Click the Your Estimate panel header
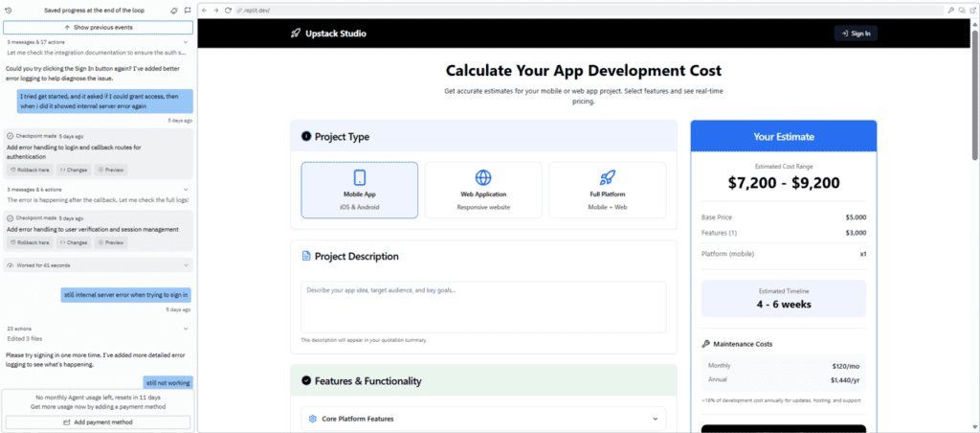The width and height of the screenshot is (980, 433). tap(784, 136)
